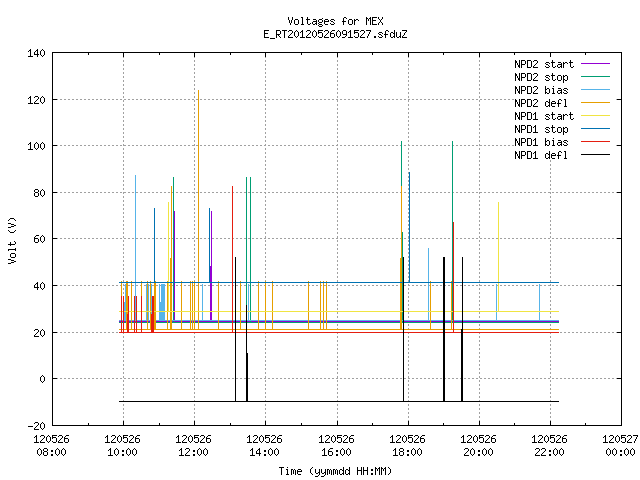Select the filename E_RT20120526091527.sfduZ
This screenshot has height=480, width=640.
coord(335,34)
